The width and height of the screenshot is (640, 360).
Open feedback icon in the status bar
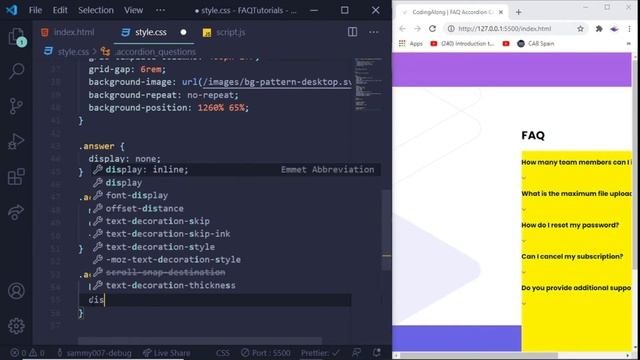click(x=356, y=353)
